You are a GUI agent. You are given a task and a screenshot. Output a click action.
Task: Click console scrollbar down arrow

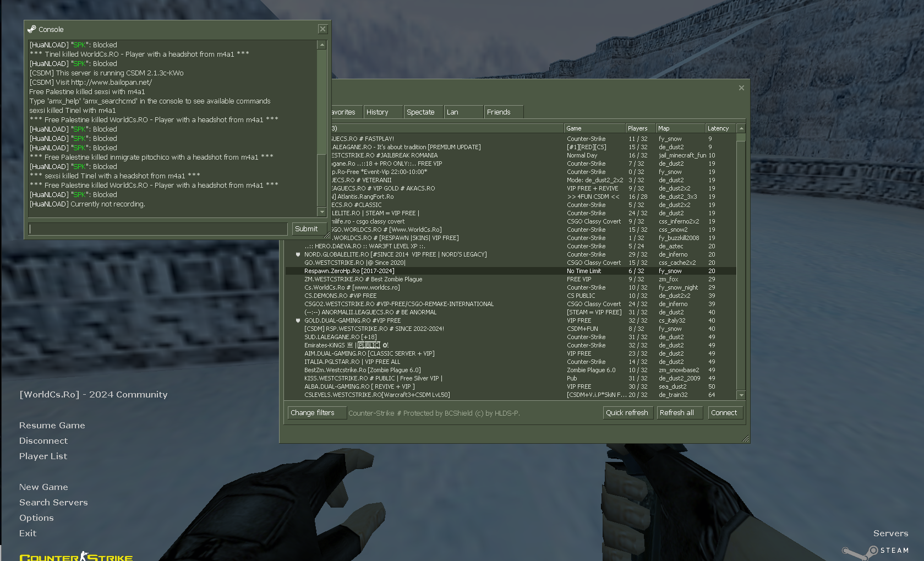(322, 212)
